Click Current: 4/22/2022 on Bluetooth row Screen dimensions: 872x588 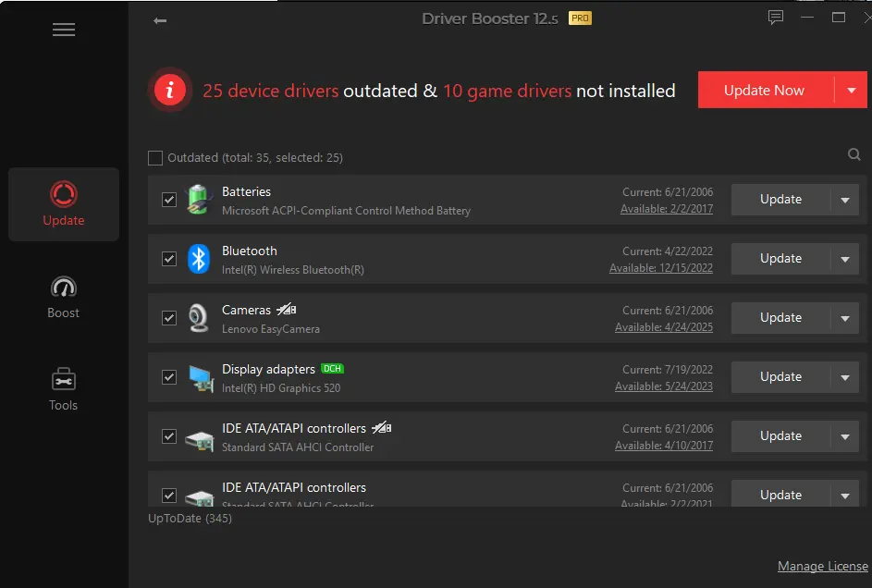click(668, 251)
